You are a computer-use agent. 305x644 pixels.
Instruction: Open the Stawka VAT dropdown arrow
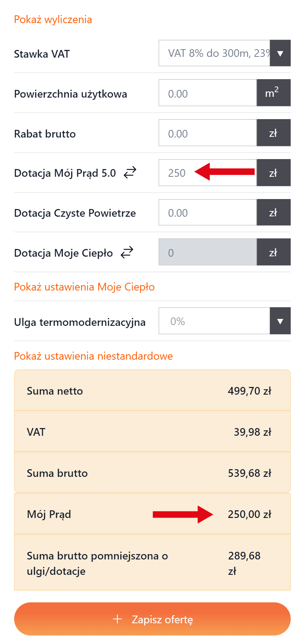point(280,53)
